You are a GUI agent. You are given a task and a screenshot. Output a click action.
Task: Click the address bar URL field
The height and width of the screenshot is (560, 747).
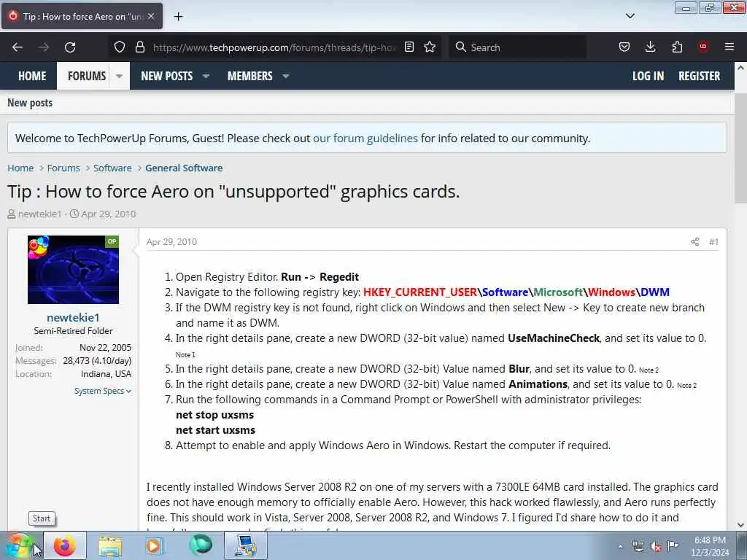pyautogui.click(x=274, y=47)
